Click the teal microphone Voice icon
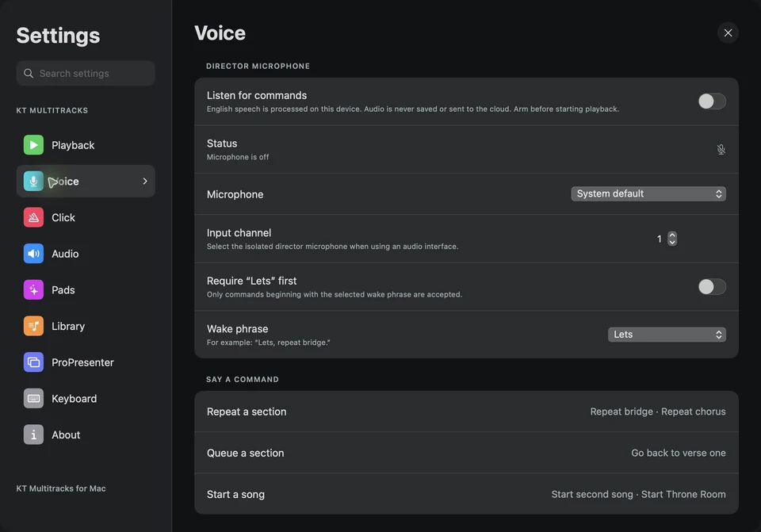Screen dimensions: 761x532 coord(33,181)
